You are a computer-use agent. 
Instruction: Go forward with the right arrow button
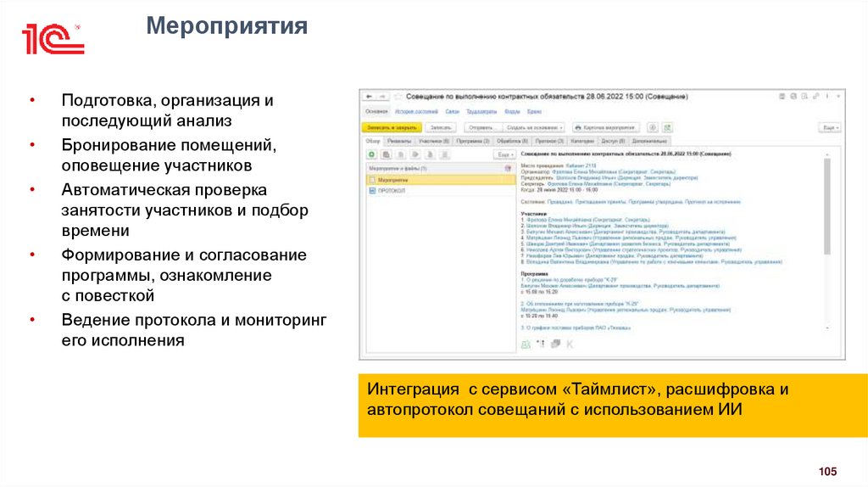click(x=382, y=97)
